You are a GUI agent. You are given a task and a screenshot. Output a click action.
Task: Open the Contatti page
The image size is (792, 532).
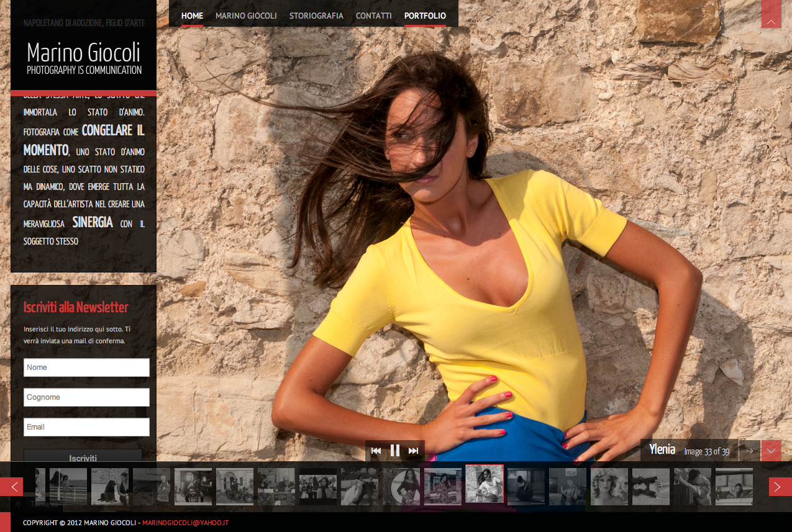click(374, 16)
